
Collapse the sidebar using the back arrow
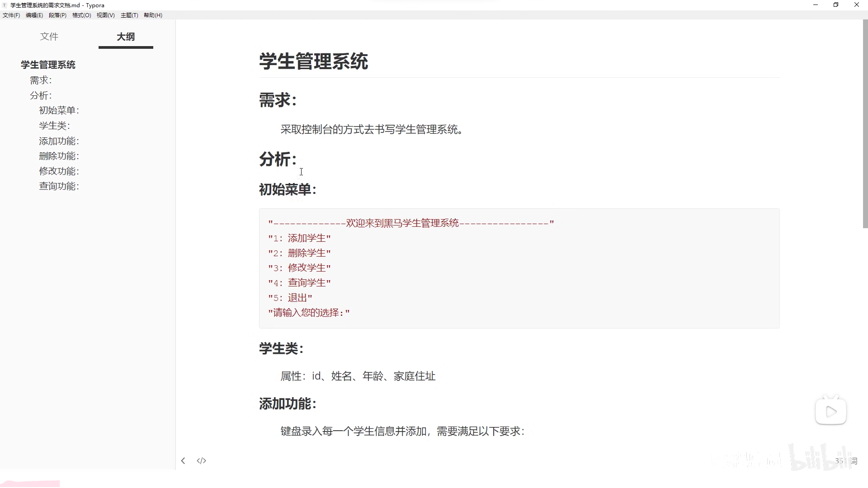[183, 460]
